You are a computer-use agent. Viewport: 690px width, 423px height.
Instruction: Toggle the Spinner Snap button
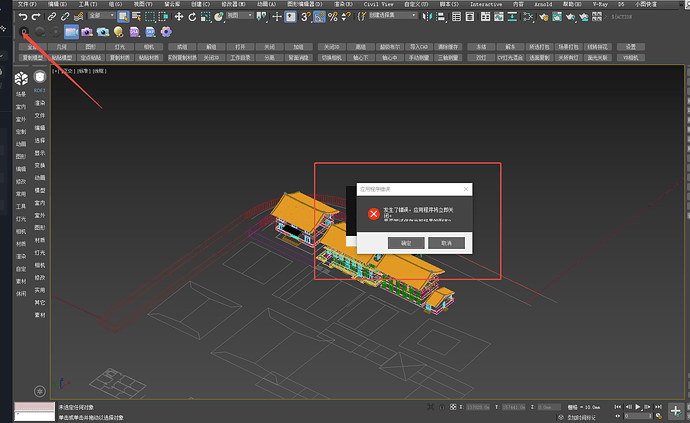point(346,17)
